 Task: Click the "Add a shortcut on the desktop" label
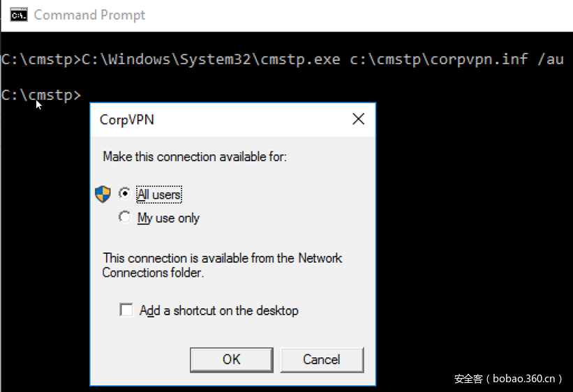[x=218, y=310]
